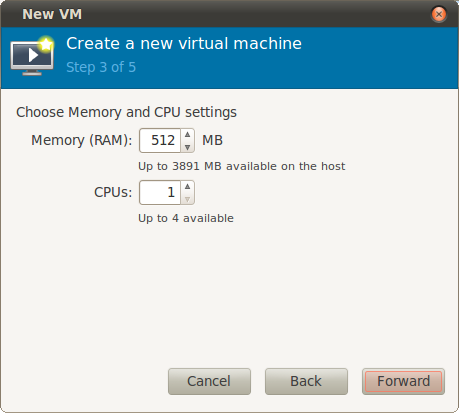Cancel the virtual machine creation

tap(209, 381)
